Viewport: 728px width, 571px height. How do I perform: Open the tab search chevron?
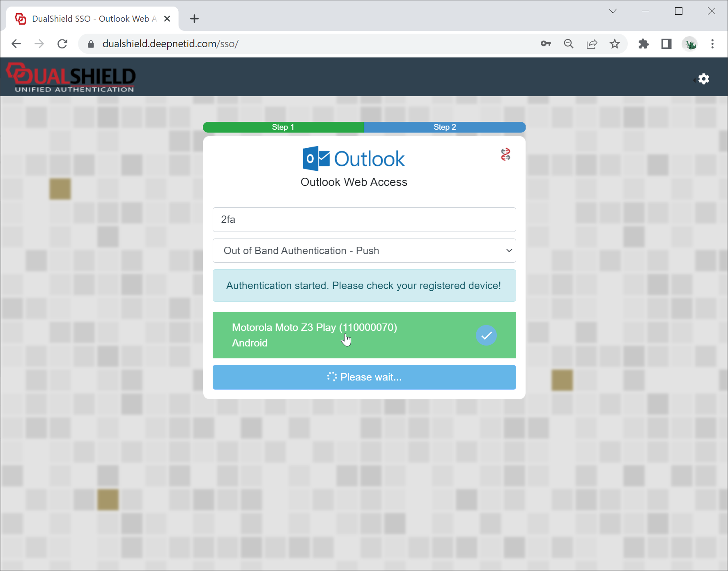[613, 11]
